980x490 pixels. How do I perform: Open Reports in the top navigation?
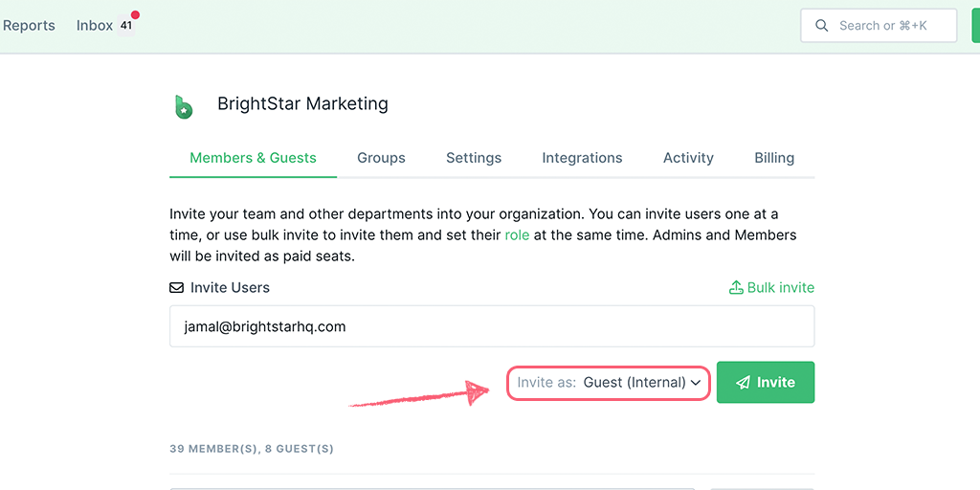[29, 26]
